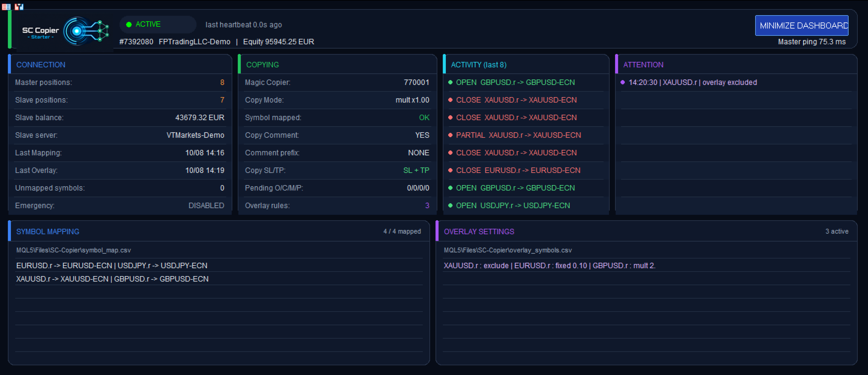The height and width of the screenshot is (375, 868).
Task: Select the CONNECTION panel header
Action: (x=41, y=65)
